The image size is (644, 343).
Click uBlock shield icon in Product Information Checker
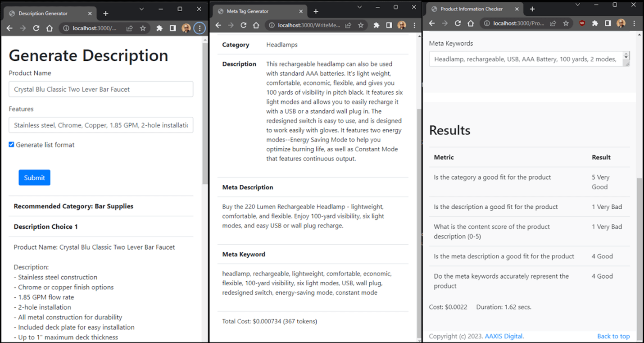pos(582,23)
